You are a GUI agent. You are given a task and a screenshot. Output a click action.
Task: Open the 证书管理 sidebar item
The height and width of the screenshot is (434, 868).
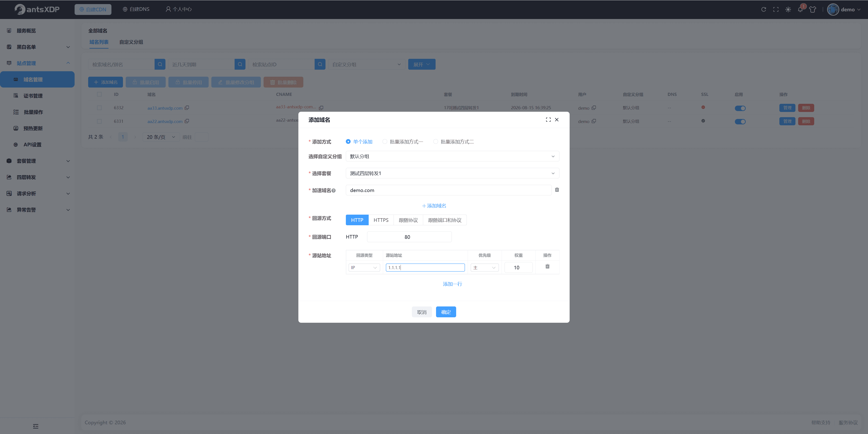[37, 96]
